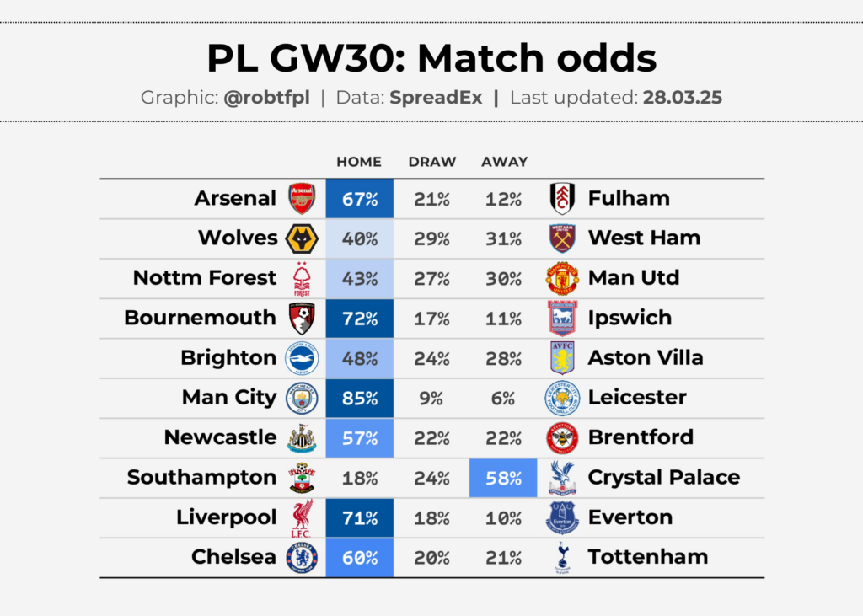The height and width of the screenshot is (616, 863).
Task: Select the Chelsea lion badge
Action: tap(302, 558)
